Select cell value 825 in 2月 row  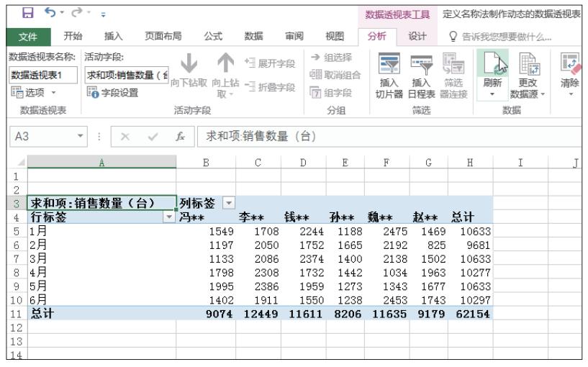point(429,245)
